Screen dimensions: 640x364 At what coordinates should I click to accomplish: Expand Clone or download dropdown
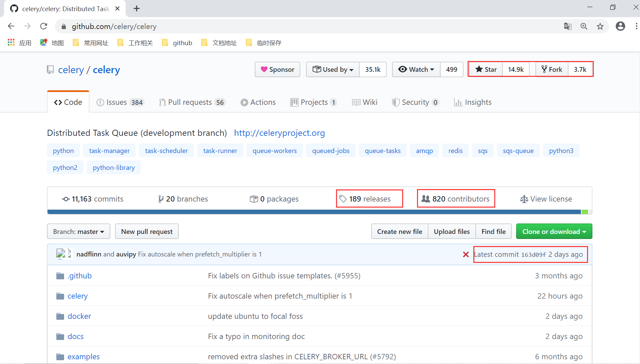pyautogui.click(x=554, y=232)
